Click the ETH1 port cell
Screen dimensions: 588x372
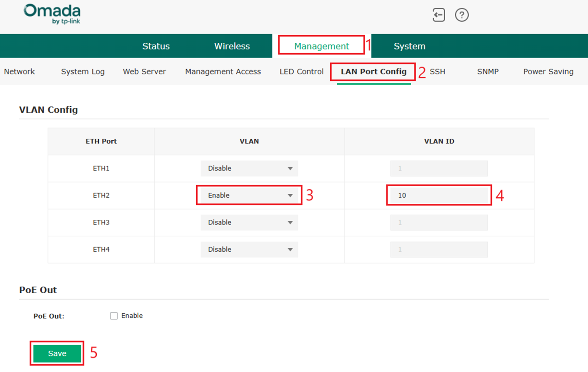coord(101,168)
